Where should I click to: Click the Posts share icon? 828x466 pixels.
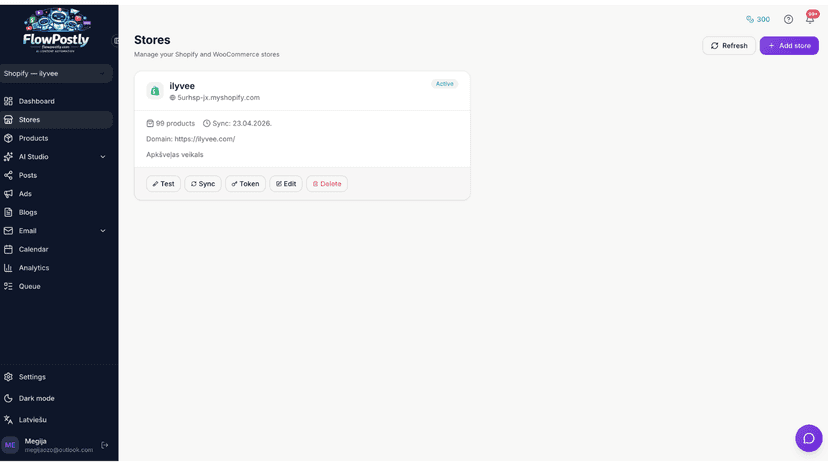[x=8, y=175]
